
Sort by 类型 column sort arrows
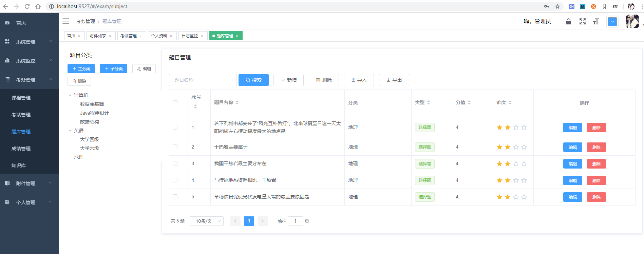429,102
